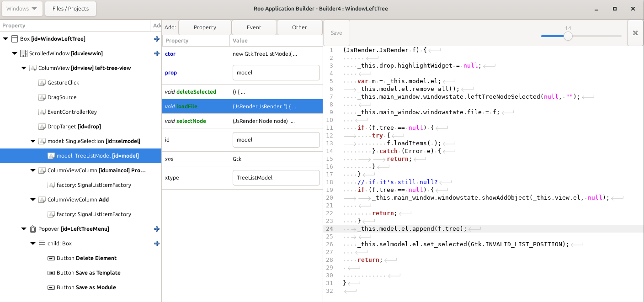Select the void loadFile row
The image size is (644, 302).
pyautogui.click(x=242, y=106)
